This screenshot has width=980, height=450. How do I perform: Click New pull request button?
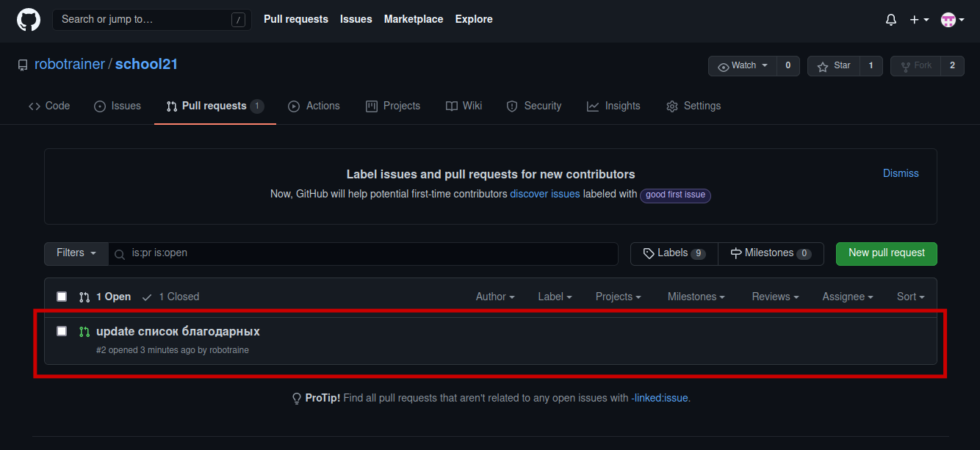887,253
